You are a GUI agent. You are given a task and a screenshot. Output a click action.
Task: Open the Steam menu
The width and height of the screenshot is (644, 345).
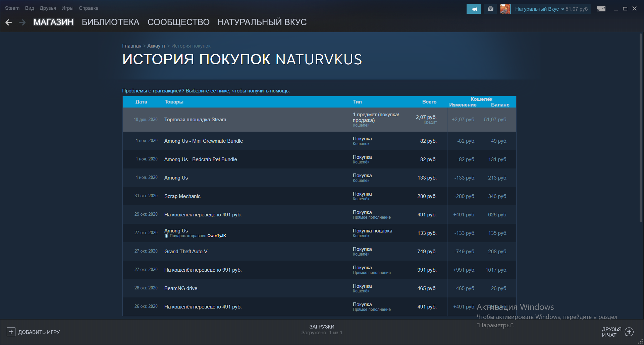(x=12, y=8)
